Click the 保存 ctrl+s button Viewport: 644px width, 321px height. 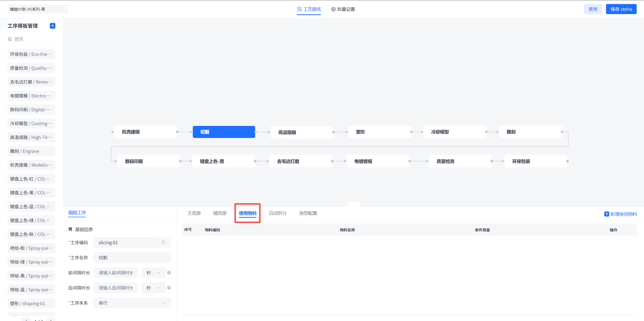(x=621, y=9)
